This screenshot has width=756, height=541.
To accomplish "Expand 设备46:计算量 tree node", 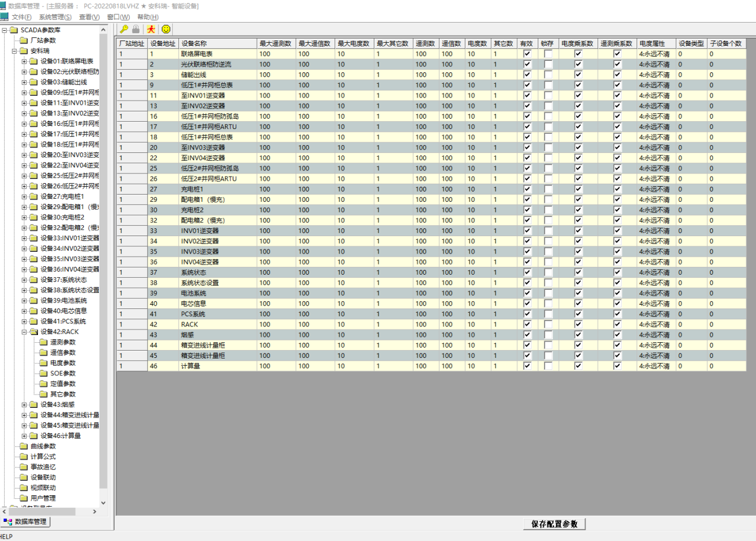I will pos(24,436).
